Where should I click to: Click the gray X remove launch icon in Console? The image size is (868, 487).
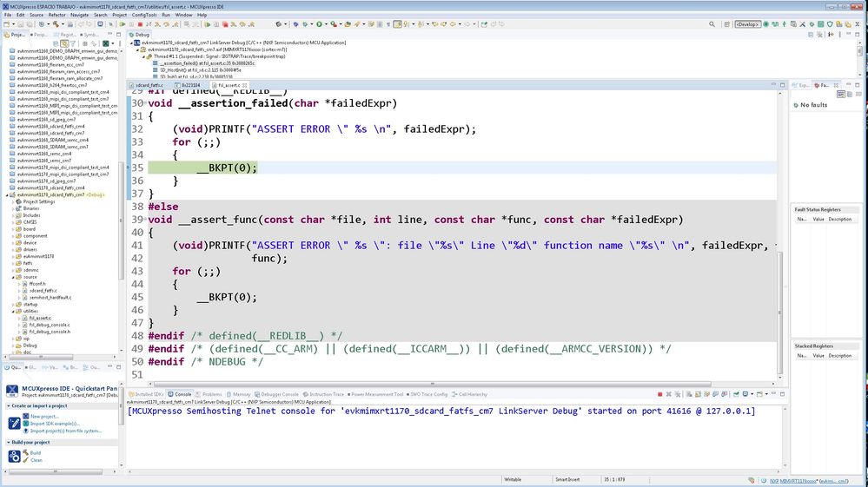[669, 394]
